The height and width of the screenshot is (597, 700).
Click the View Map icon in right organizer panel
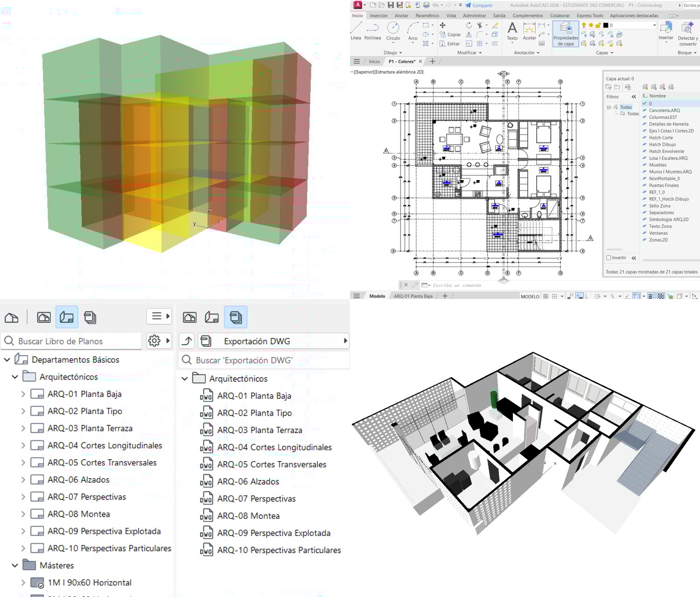[x=189, y=318]
